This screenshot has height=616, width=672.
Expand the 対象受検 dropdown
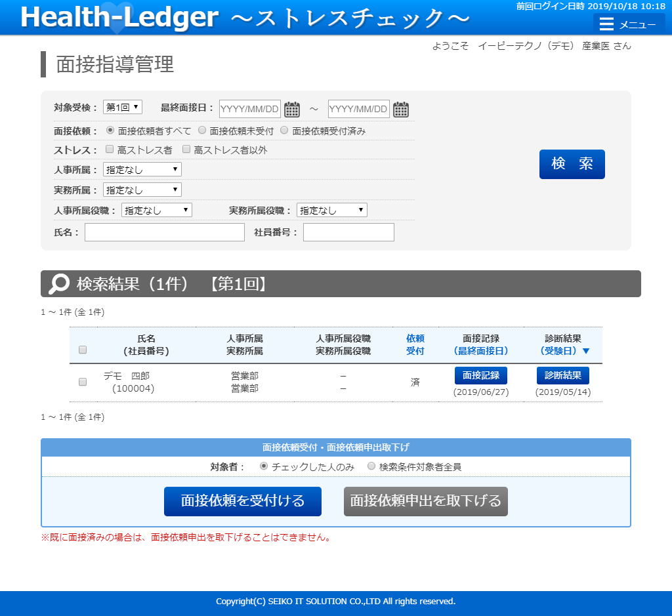pos(123,107)
